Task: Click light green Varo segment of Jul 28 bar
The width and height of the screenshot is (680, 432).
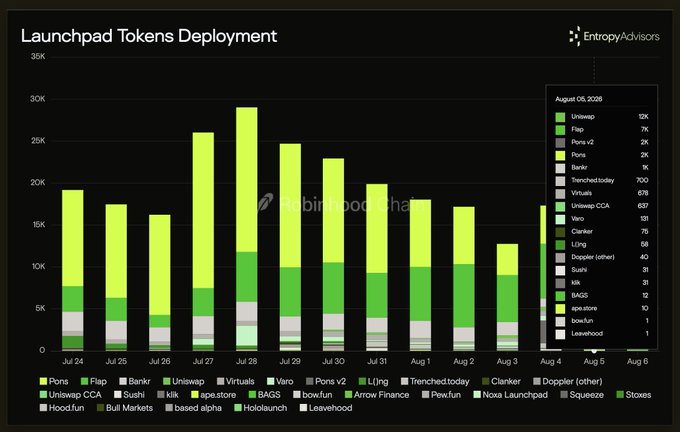Action: [246, 335]
